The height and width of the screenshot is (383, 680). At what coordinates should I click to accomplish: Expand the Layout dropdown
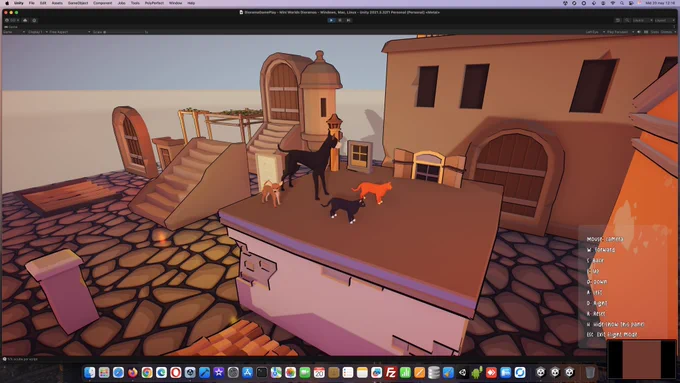point(664,20)
